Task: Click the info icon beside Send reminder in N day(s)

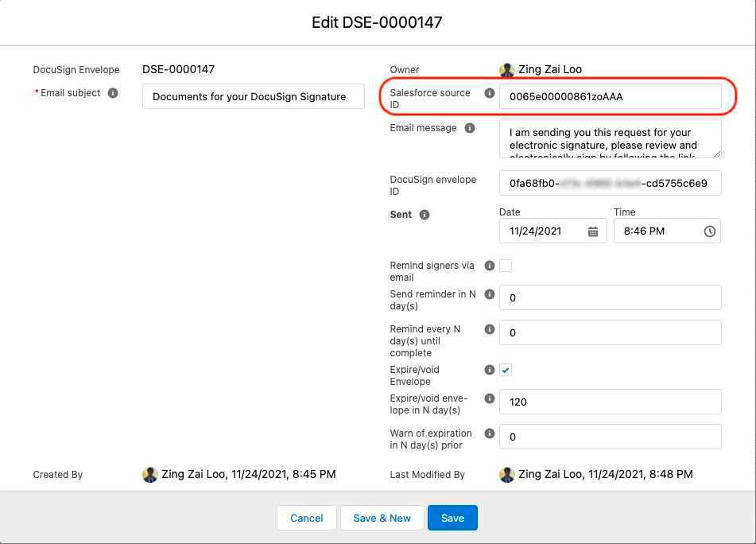Action: [489, 293]
